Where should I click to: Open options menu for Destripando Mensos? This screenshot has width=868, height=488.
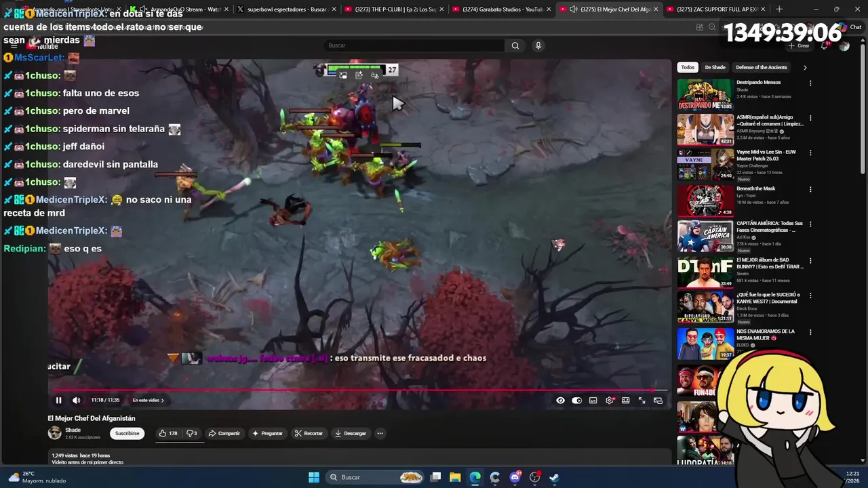(x=810, y=83)
